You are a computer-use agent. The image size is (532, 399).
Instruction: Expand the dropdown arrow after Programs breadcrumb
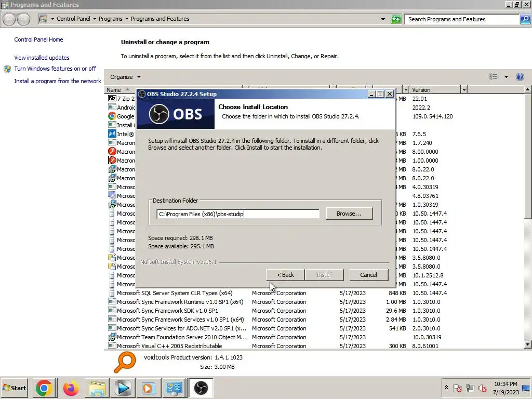point(127,19)
